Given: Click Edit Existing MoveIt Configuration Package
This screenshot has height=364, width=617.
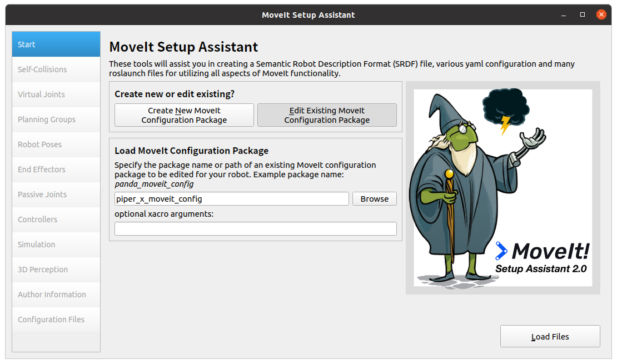Looking at the screenshot, I should 327,115.
